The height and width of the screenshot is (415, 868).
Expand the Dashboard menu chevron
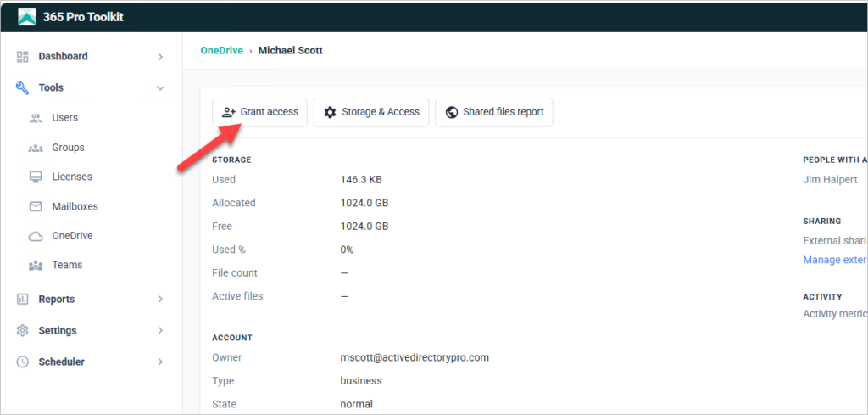pyautogui.click(x=160, y=57)
